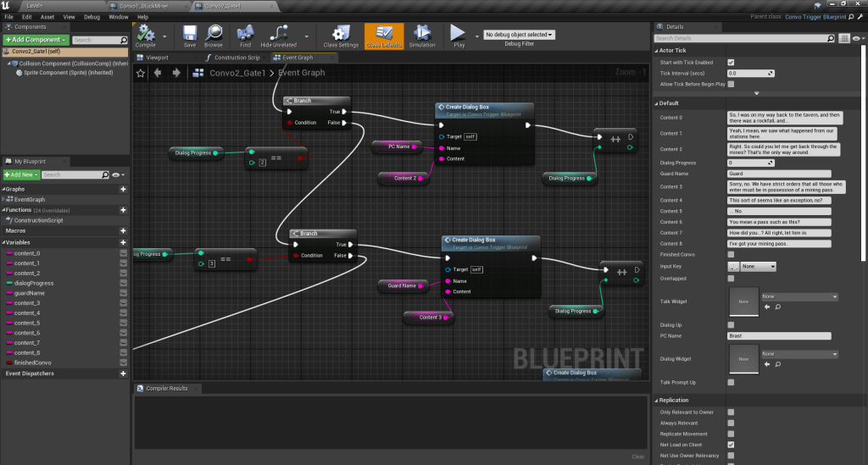Switch to the Viewport tab
868x465 pixels.
click(158, 58)
